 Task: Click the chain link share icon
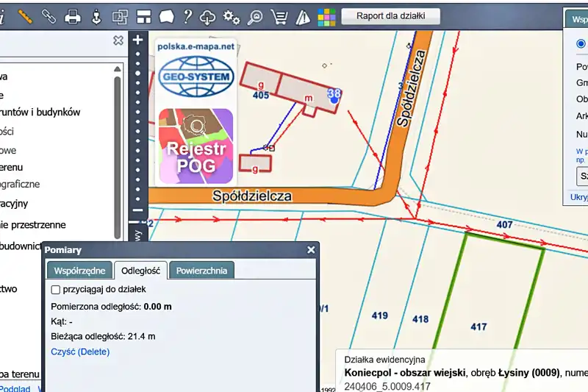click(x=49, y=15)
